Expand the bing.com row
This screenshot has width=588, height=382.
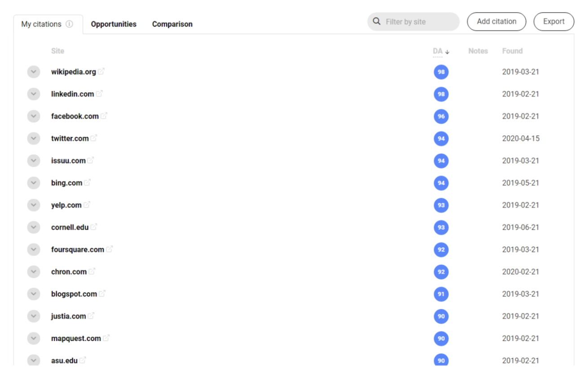pyautogui.click(x=34, y=183)
